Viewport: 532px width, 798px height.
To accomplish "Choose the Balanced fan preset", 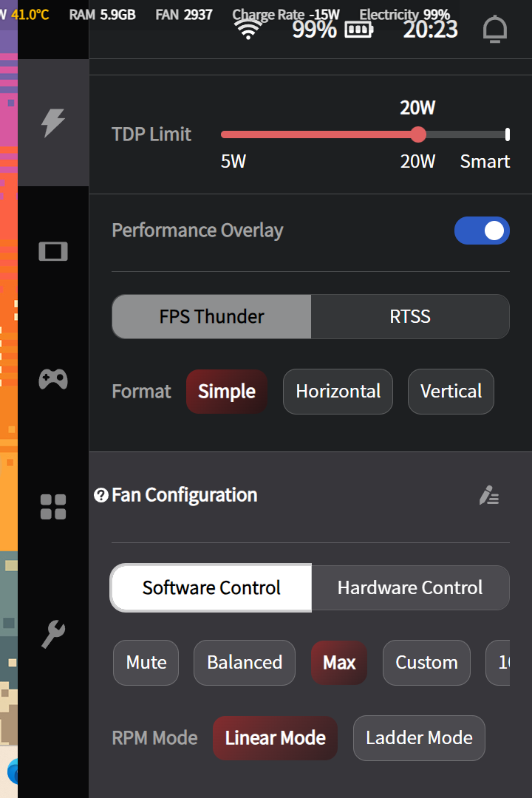I will (245, 663).
